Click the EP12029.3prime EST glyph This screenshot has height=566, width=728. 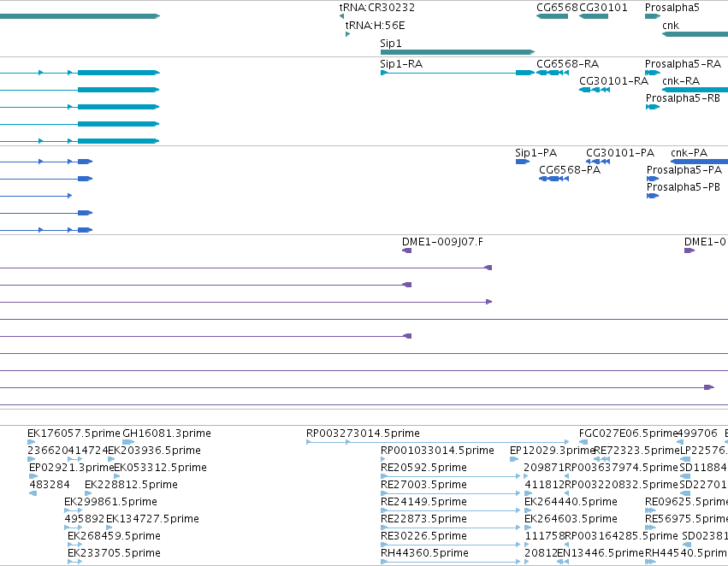(x=514, y=459)
